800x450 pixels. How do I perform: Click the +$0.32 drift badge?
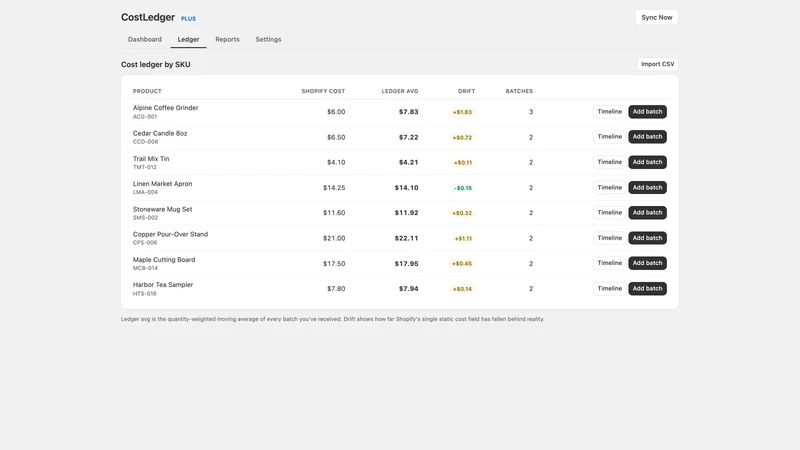point(462,213)
